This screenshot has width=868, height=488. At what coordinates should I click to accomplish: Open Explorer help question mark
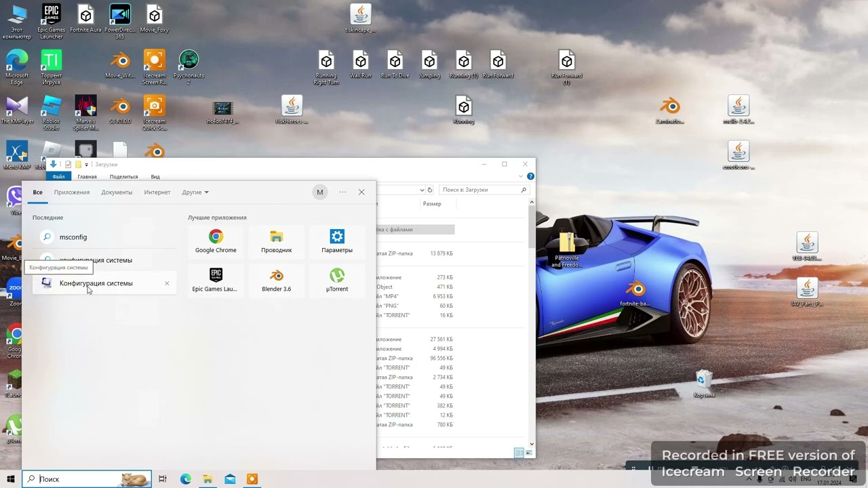(x=530, y=176)
